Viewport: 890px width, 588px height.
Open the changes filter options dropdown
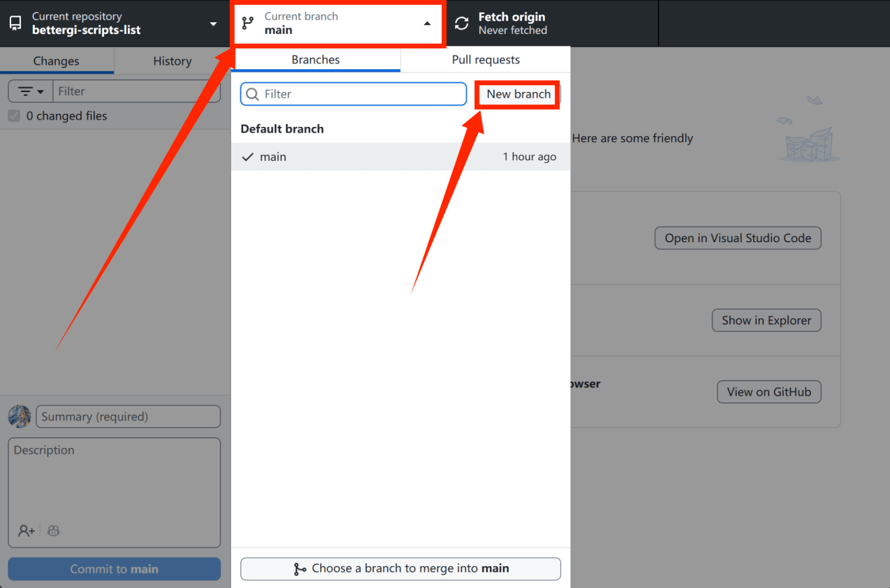31,91
